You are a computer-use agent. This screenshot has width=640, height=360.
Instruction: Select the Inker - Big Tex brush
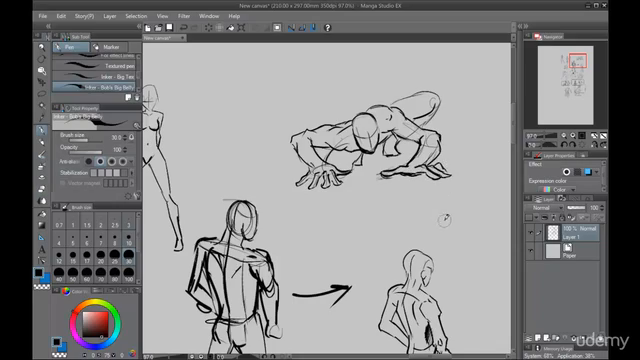click(94, 76)
